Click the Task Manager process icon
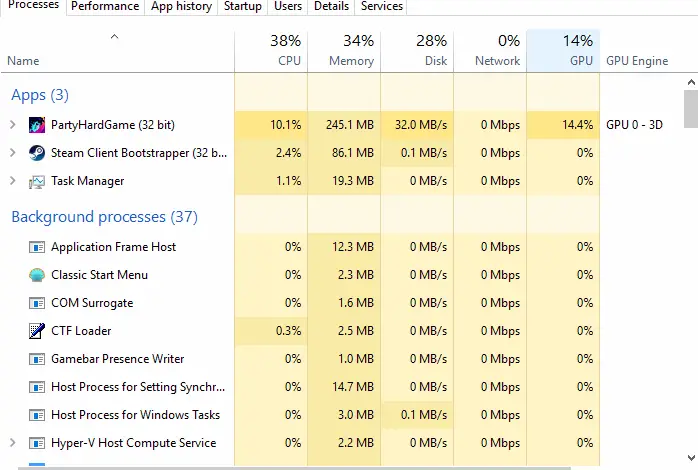Image resolution: width=698 pixels, height=470 pixels. (37, 181)
